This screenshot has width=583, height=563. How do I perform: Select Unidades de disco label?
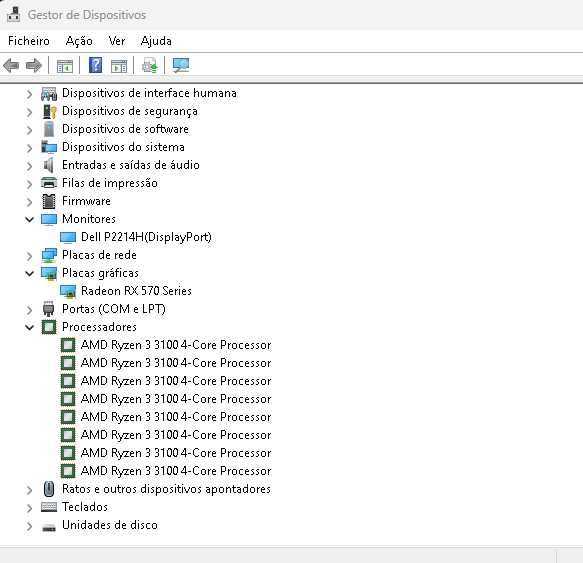[x=110, y=525]
